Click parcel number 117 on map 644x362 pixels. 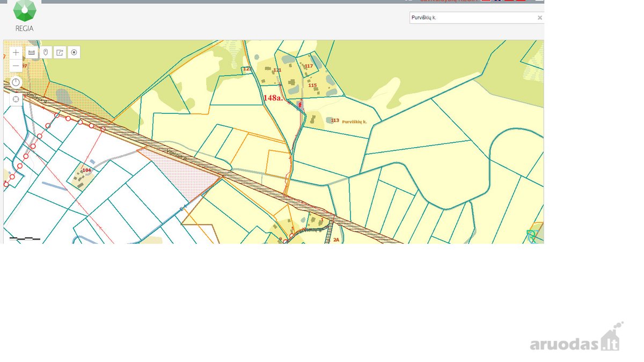[309, 66]
